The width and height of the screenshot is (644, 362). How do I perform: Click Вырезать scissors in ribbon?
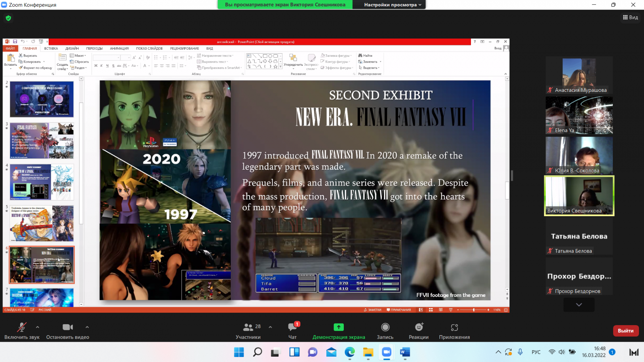pos(28,55)
